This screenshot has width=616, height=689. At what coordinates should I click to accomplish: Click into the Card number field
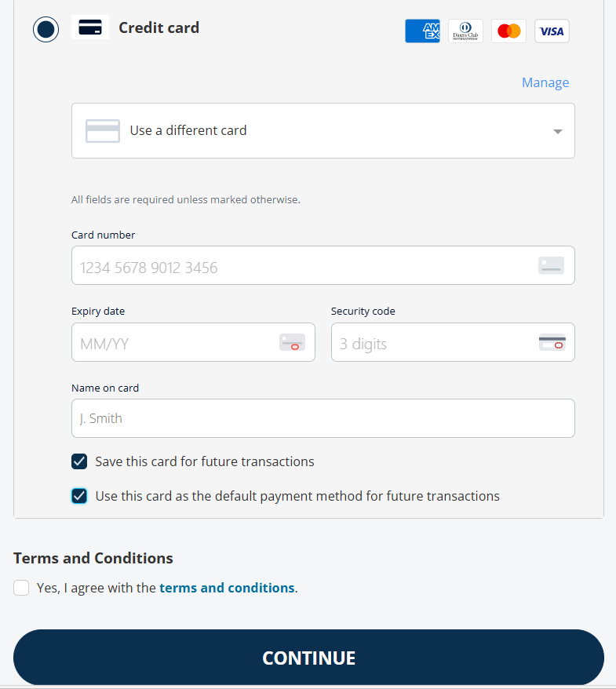click(x=323, y=265)
